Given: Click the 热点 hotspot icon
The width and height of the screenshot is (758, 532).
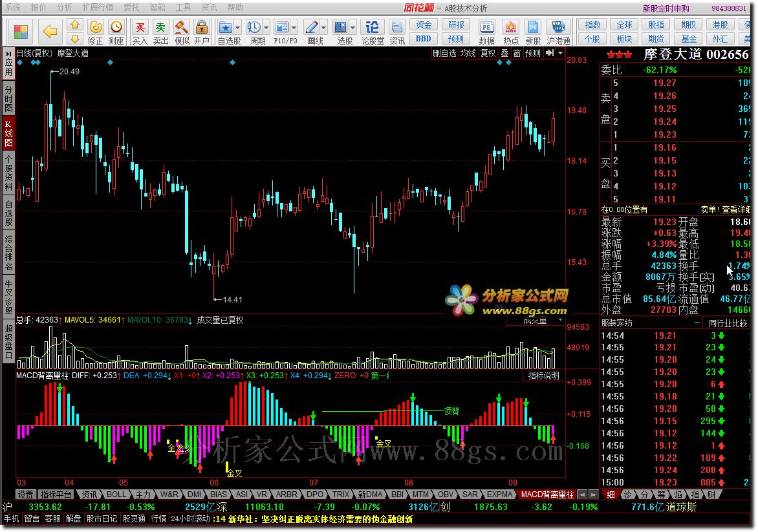Looking at the screenshot, I should [510, 32].
